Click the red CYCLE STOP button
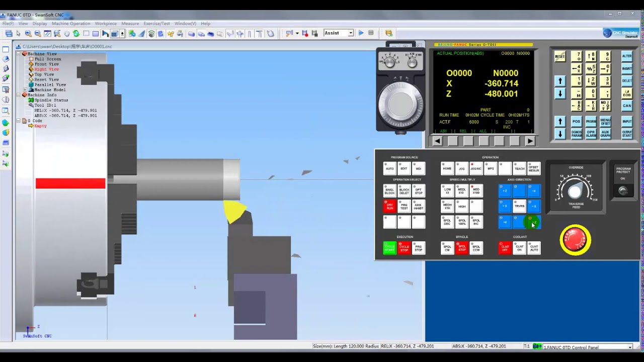 pos(404,248)
